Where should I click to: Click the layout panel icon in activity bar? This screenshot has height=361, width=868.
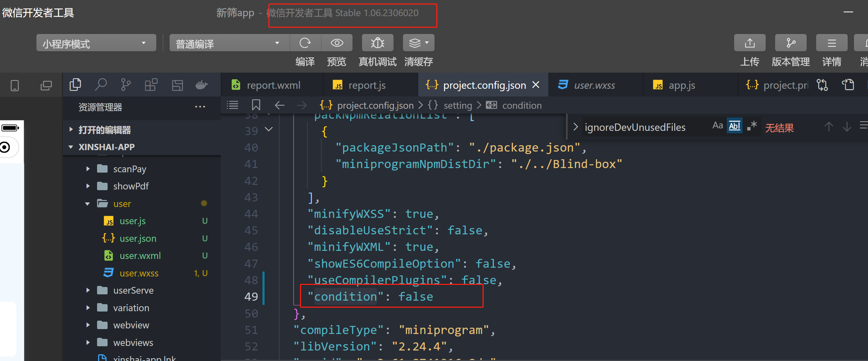click(177, 85)
